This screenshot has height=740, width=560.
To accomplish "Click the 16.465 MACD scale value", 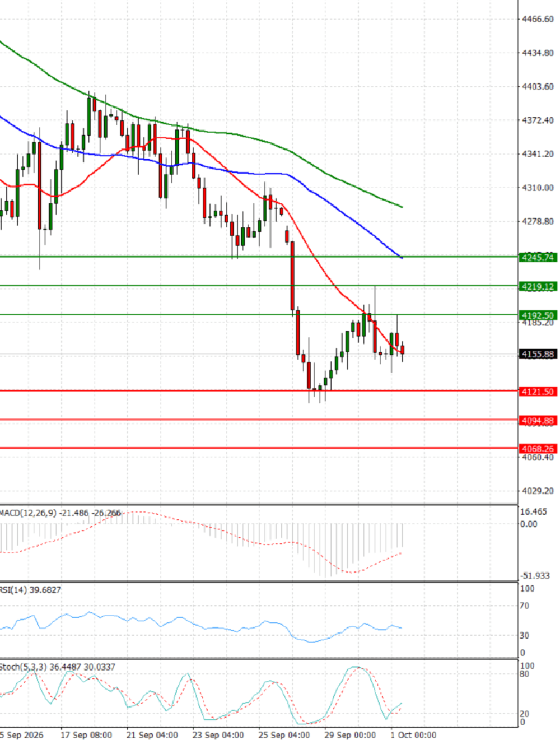I will (534, 511).
